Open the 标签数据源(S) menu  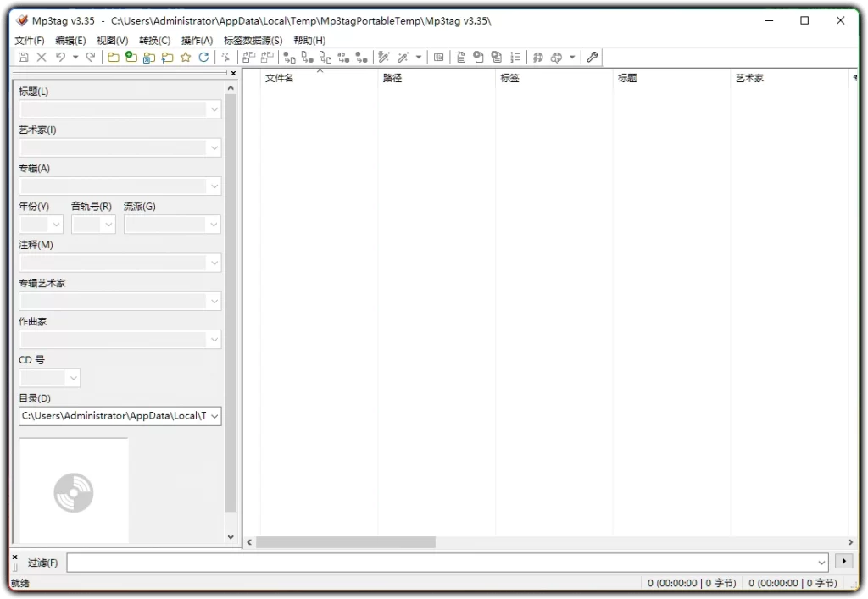[x=253, y=41]
